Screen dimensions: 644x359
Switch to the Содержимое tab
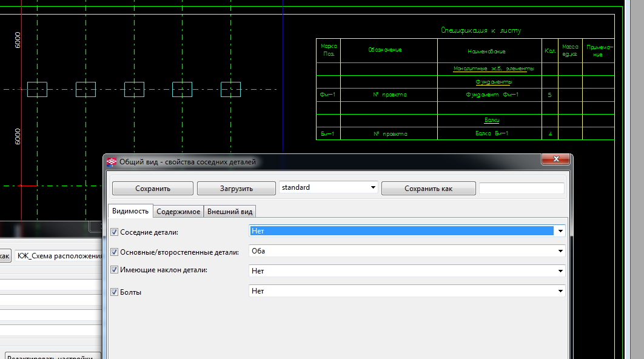click(178, 212)
